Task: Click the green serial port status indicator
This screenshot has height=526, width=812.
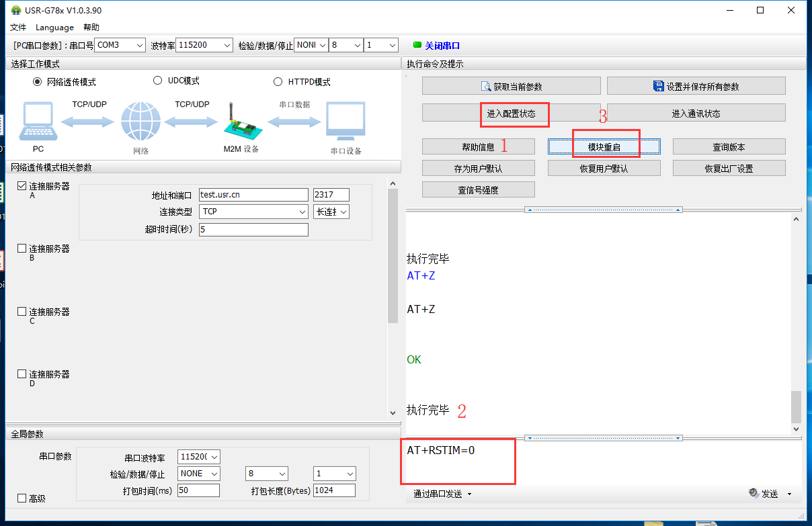Action: pyautogui.click(x=417, y=45)
